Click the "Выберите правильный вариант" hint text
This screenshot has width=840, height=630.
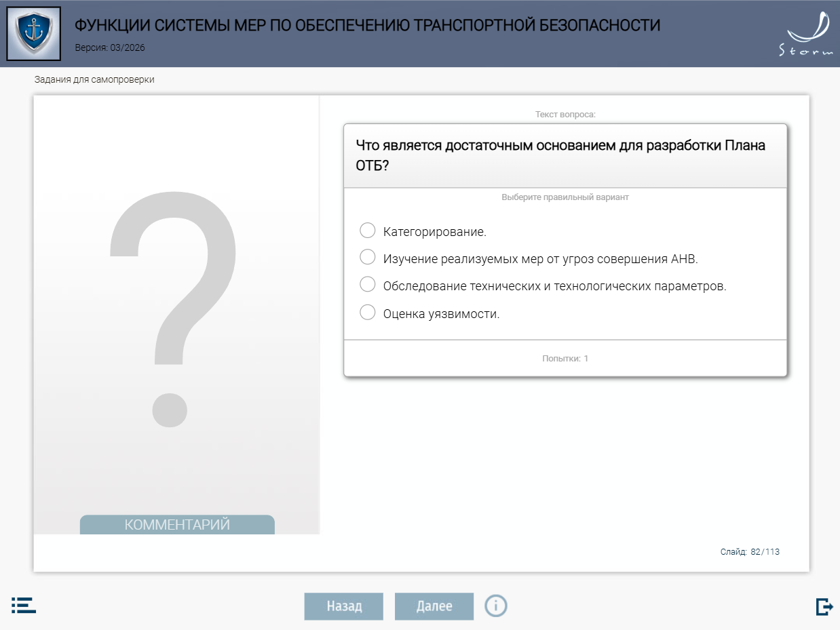pyautogui.click(x=565, y=197)
